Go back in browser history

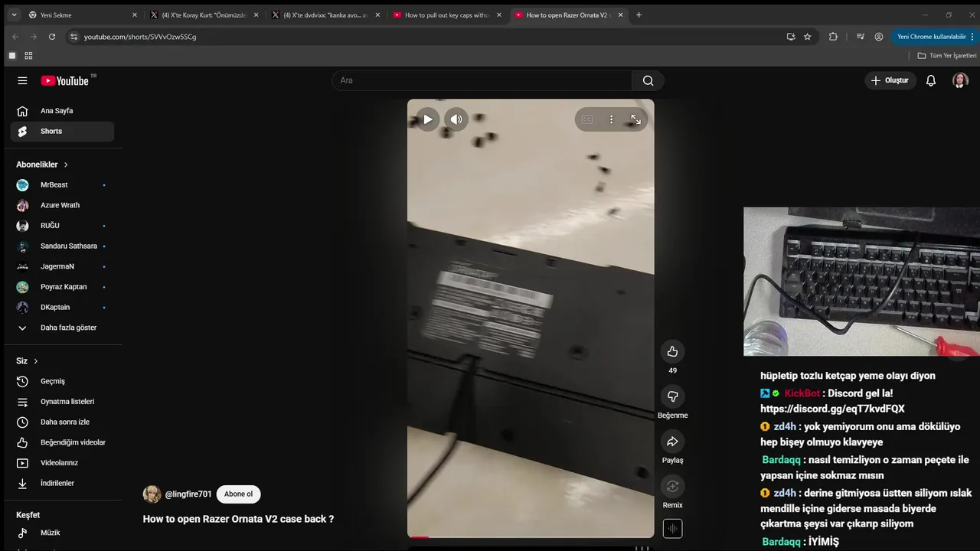[15, 36]
